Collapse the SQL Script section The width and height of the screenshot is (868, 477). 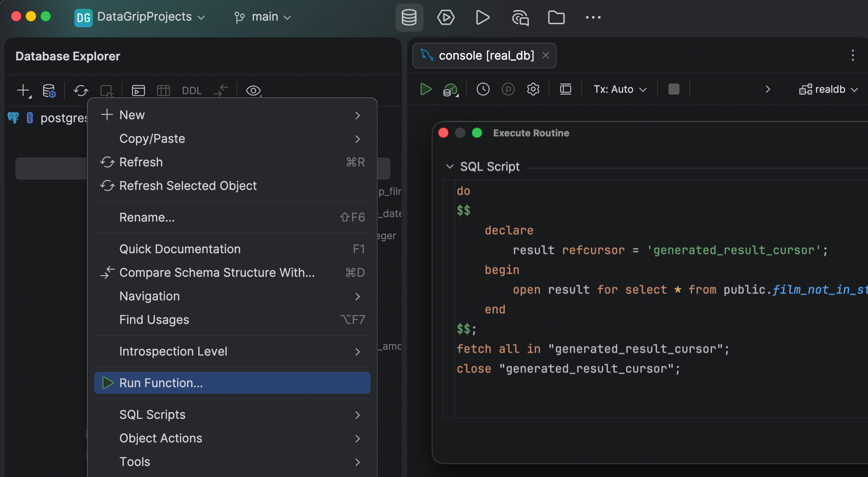[449, 166]
